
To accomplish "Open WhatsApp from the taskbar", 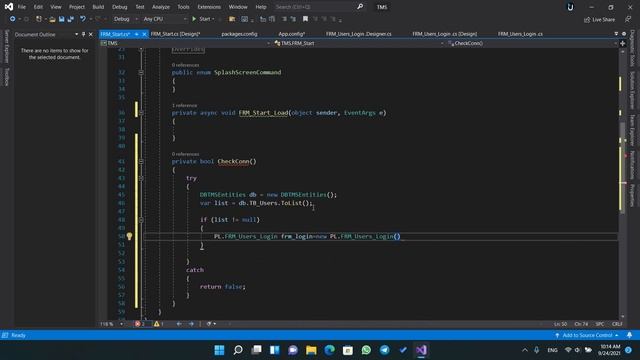I will 366,350.
